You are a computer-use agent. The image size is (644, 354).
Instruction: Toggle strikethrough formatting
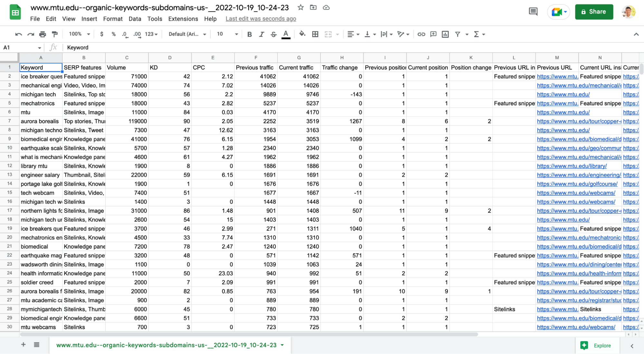point(274,34)
